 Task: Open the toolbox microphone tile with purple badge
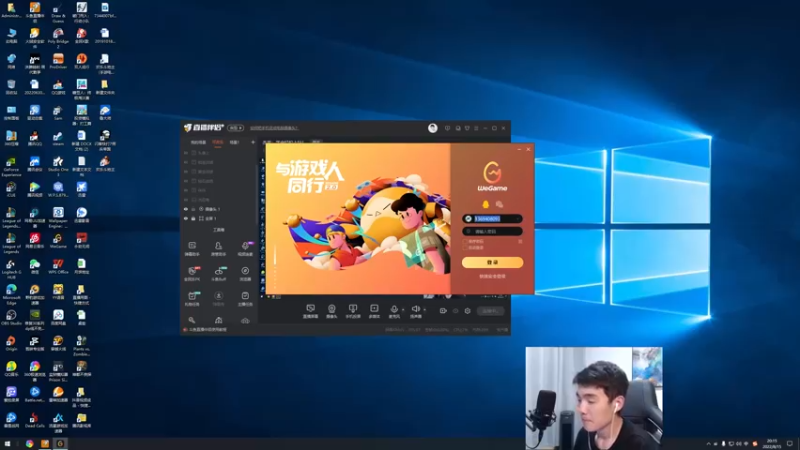point(245,248)
